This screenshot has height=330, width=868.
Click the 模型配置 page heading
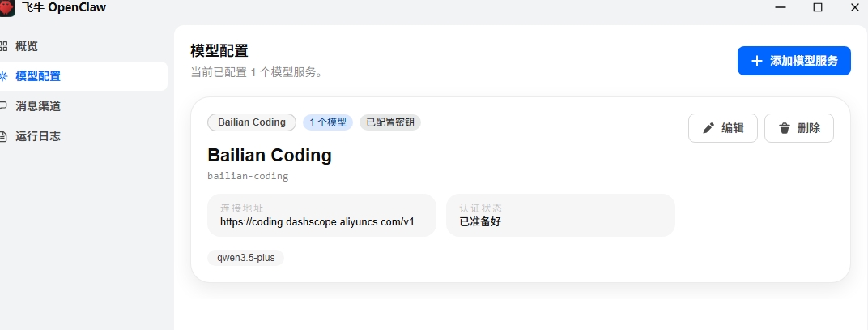219,51
